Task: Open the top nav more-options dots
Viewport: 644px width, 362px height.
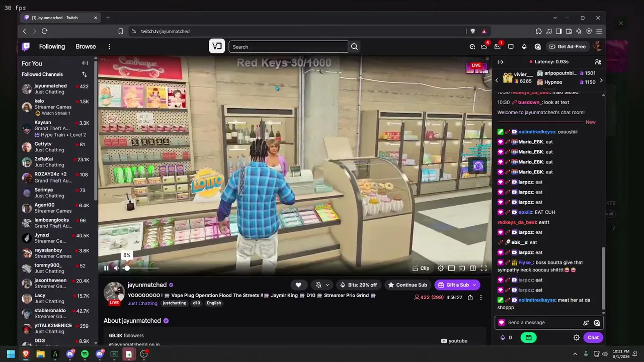Action: pyautogui.click(x=109, y=47)
